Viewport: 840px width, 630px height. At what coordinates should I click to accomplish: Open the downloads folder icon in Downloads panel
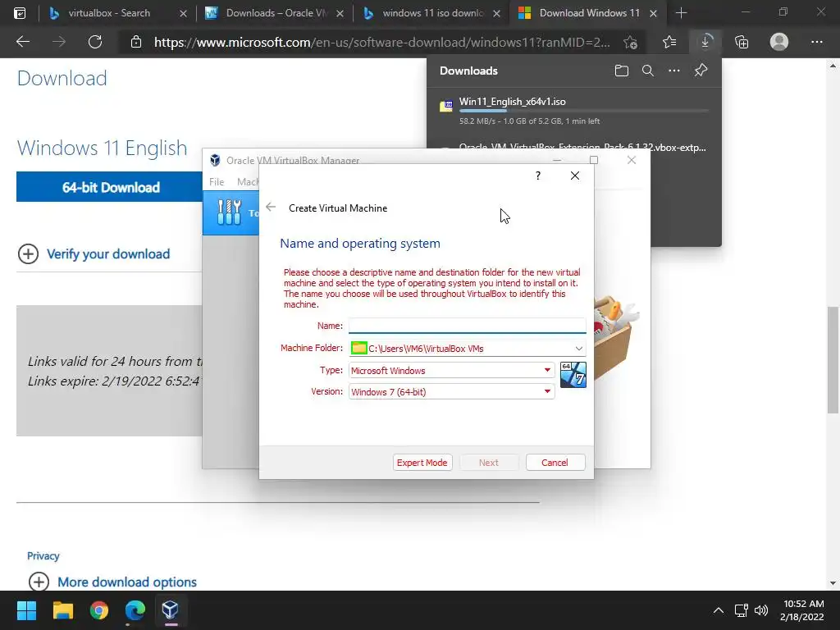click(x=622, y=71)
